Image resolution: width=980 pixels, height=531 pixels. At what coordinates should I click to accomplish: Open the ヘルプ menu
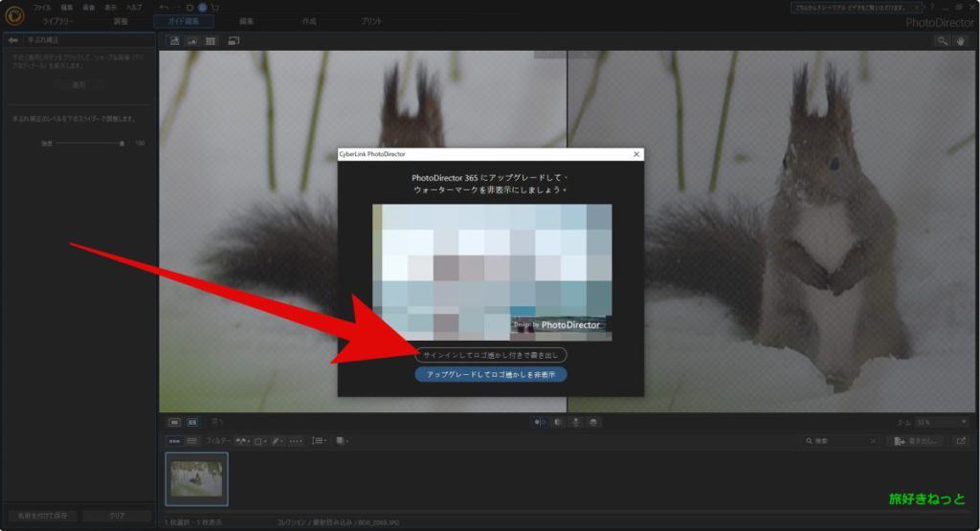[134, 8]
